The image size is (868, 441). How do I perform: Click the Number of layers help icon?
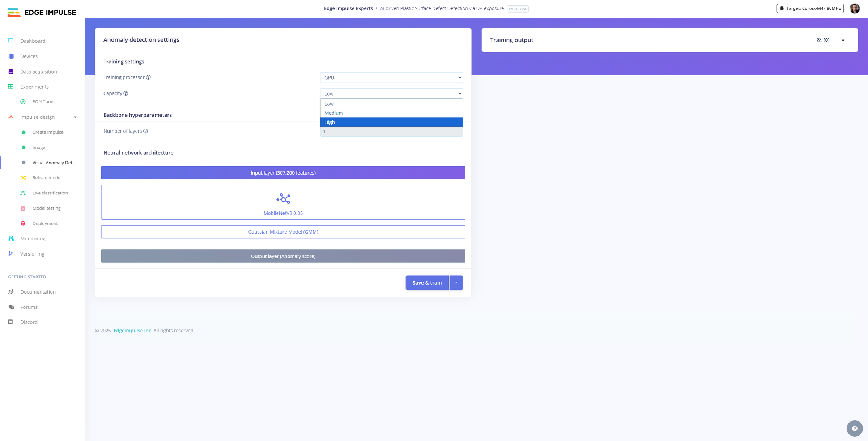(x=145, y=131)
